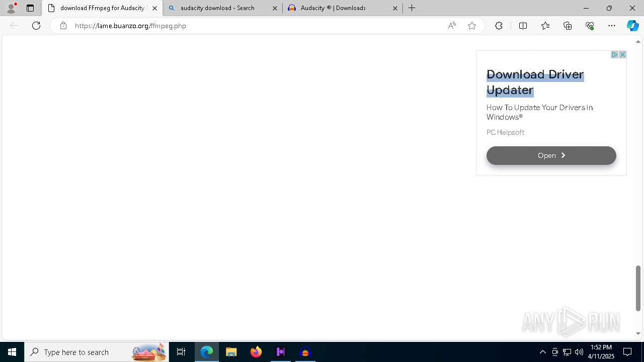This screenshot has width=644, height=362.
Task: Show hidden system tray icons
Action: click(542, 352)
